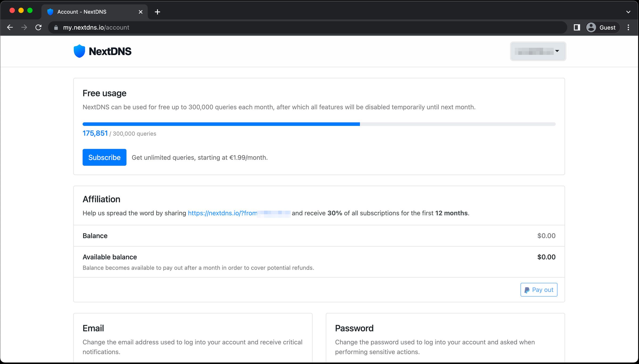This screenshot has width=639, height=364.
Task: Click the Balance $0.00 value
Action: click(546, 236)
